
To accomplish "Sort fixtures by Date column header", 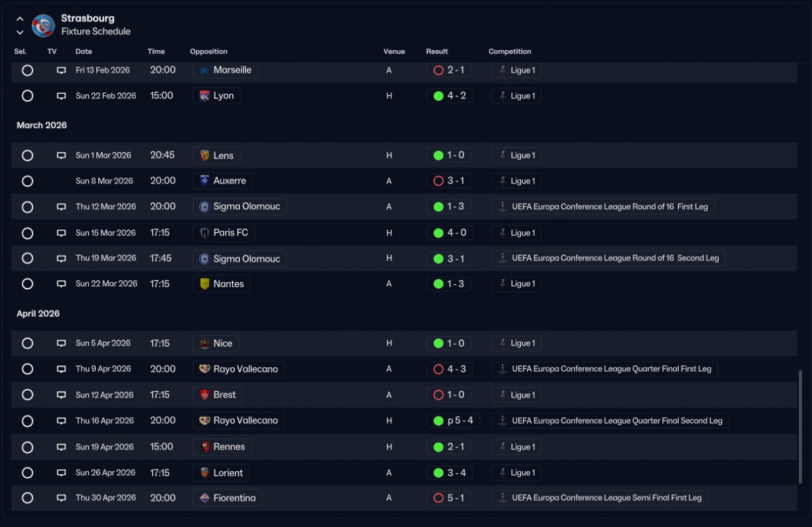I will pos(84,51).
